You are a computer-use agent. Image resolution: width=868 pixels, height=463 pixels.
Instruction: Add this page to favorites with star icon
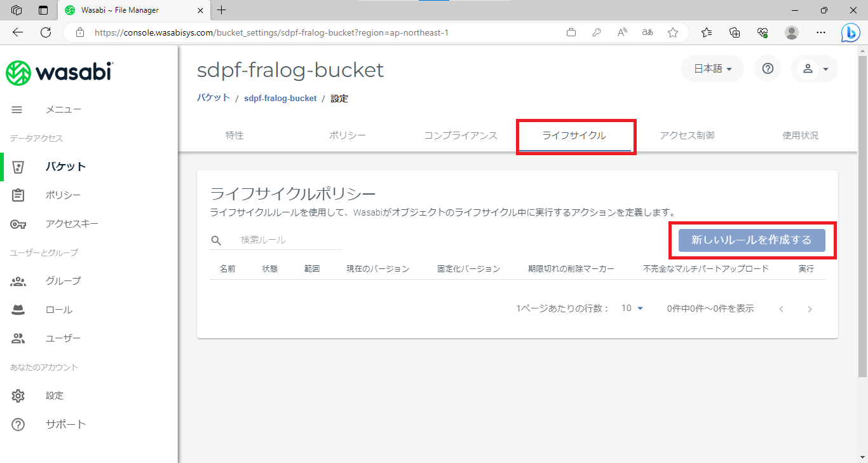(x=673, y=32)
